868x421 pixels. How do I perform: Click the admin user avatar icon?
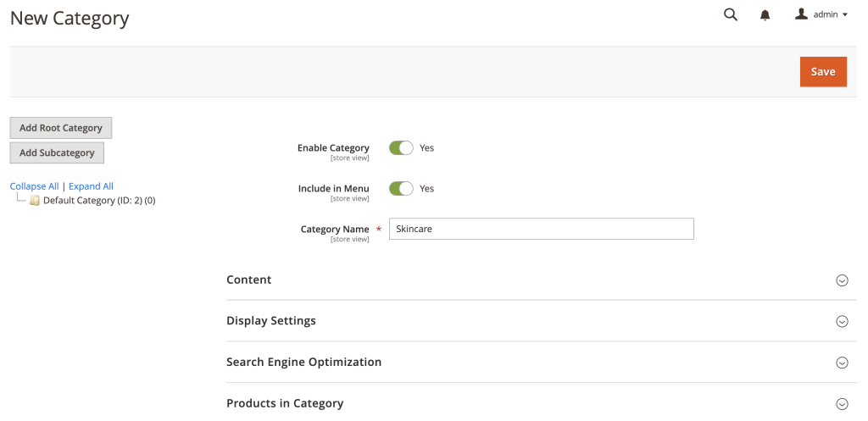[801, 14]
